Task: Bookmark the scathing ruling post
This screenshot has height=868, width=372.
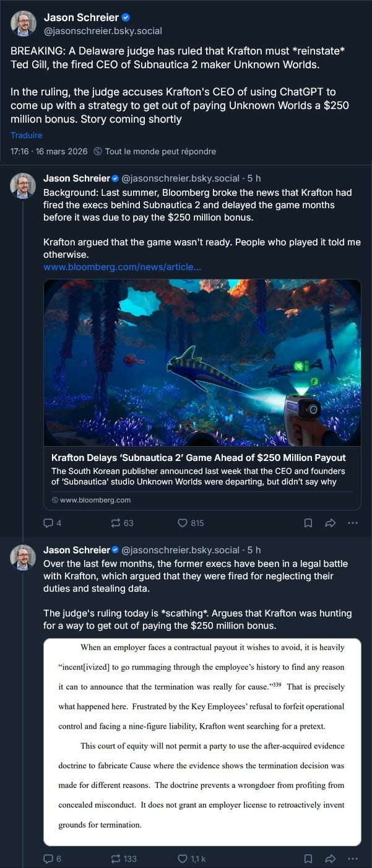Action: 308,859
